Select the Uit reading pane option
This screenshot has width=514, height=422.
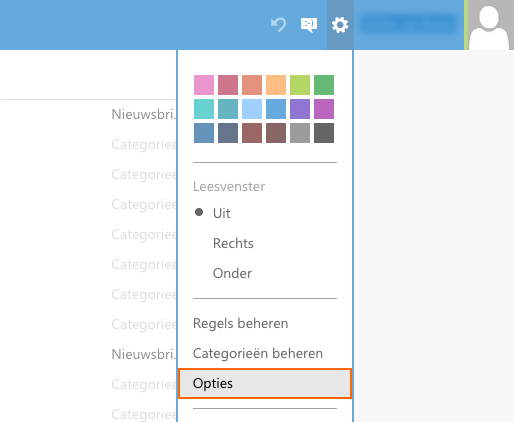(221, 213)
